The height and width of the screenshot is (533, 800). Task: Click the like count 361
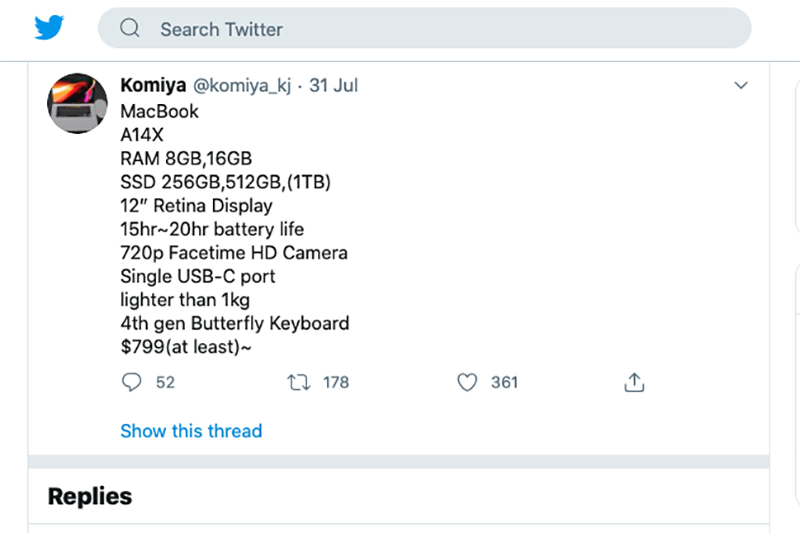(x=504, y=382)
